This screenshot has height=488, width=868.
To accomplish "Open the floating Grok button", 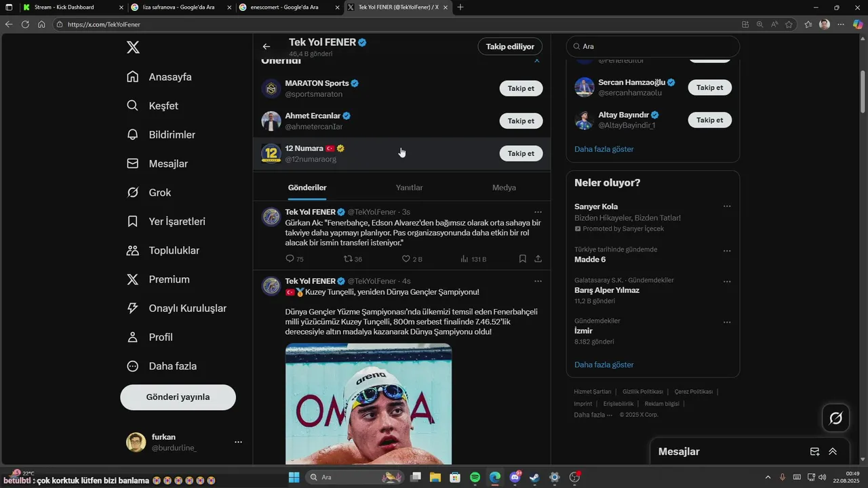I will pyautogui.click(x=835, y=418).
